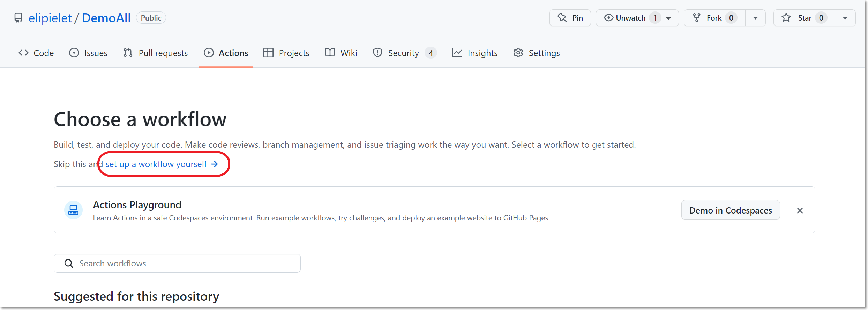This screenshot has width=868, height=310.
Task: Click the repository icon beside elipielet
Action: coord(18,18)
